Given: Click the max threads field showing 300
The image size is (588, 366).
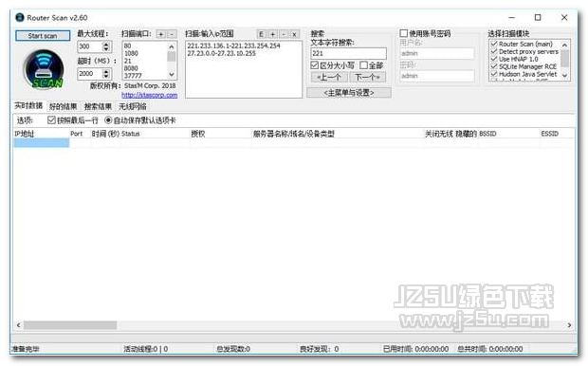Looking at the screenshot, I should point(90,46).
